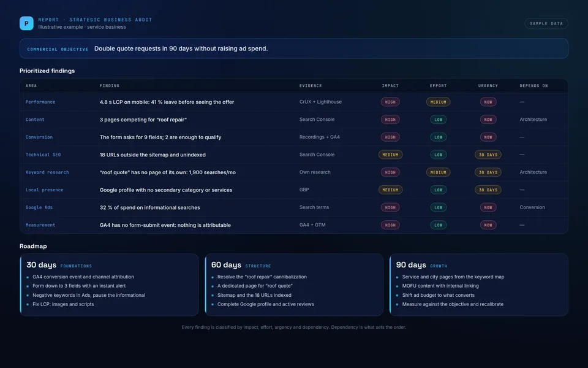Open the Performance area row label
The image size is (588, 368).
click(40, 102)
